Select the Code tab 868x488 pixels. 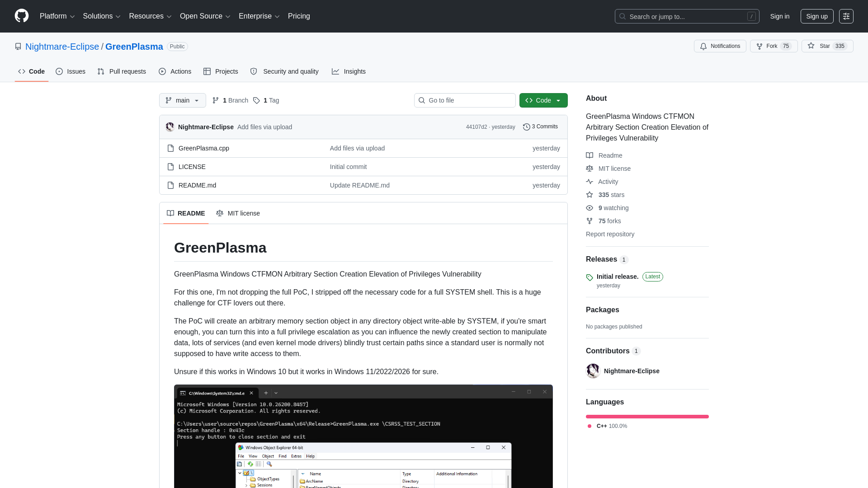point(32,71)
